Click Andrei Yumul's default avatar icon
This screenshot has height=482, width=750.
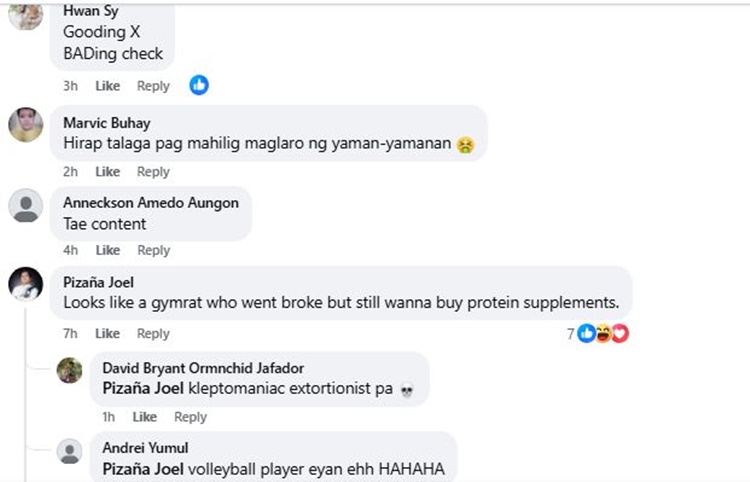(70, 451)
